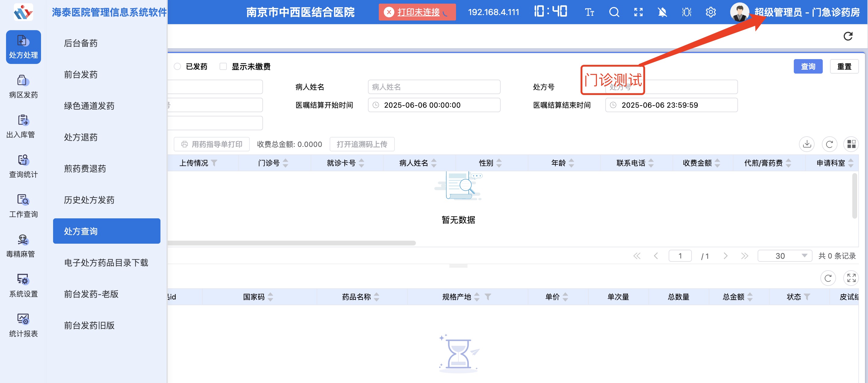Image resolution: width=868 pixels, height=383 pixels.
Task: Switch to the 处方退药 menu item
Action: pyautogui.click(x=80, y=137)
